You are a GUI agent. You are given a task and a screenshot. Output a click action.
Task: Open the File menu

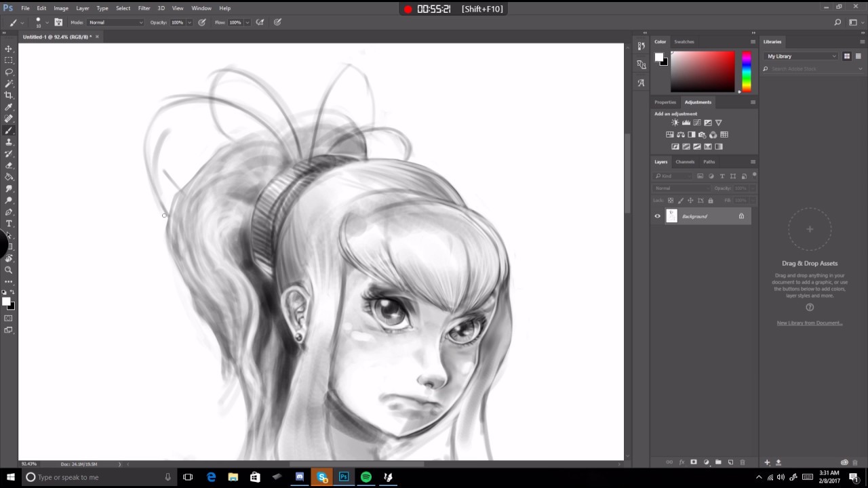[x=25, y=8]
